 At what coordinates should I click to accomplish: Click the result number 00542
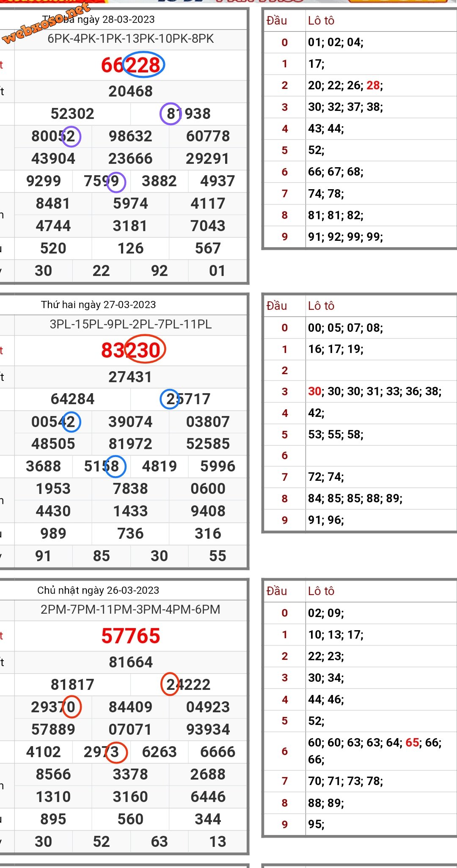53,422
